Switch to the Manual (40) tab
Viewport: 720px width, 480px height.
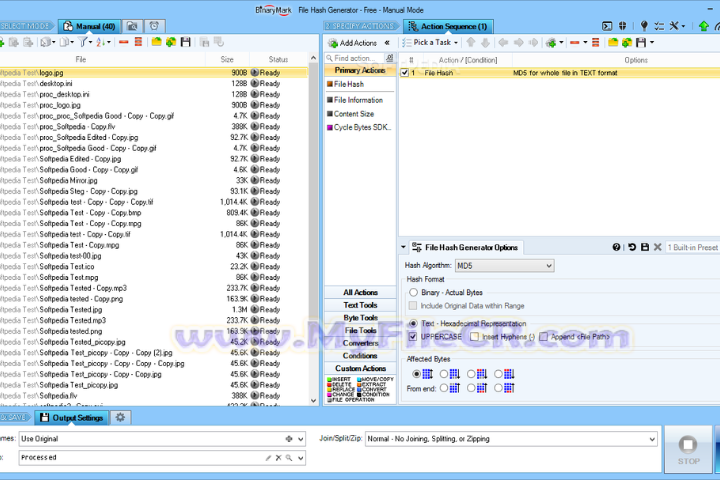point(90,26)
